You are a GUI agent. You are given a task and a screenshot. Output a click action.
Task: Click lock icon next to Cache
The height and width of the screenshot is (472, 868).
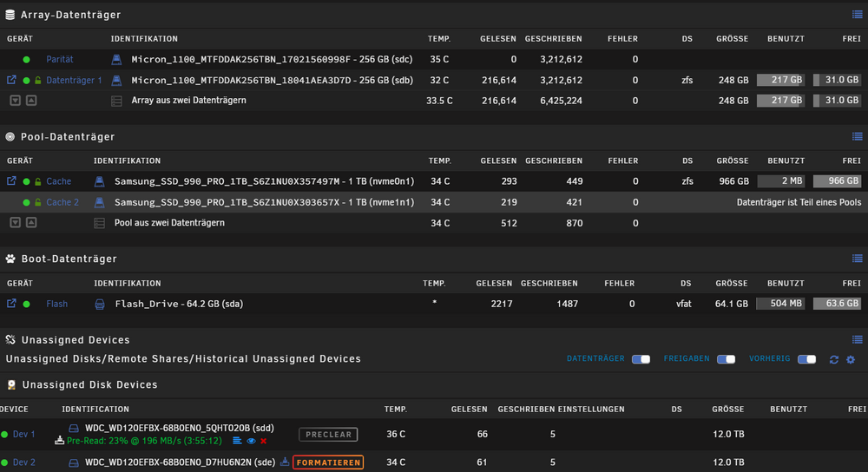[37, 181]
